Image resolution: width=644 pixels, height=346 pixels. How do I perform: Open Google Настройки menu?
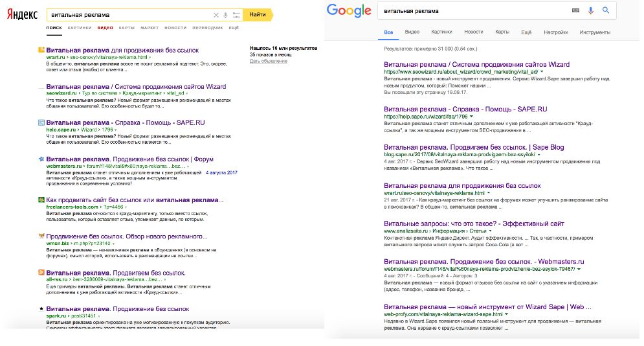(556, 32)
